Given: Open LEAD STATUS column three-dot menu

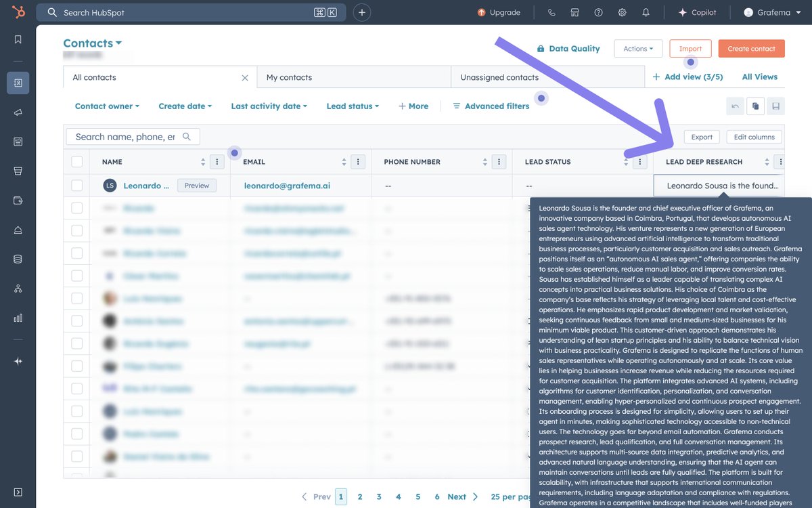Looking at the screenshot, I should [639, 162].
